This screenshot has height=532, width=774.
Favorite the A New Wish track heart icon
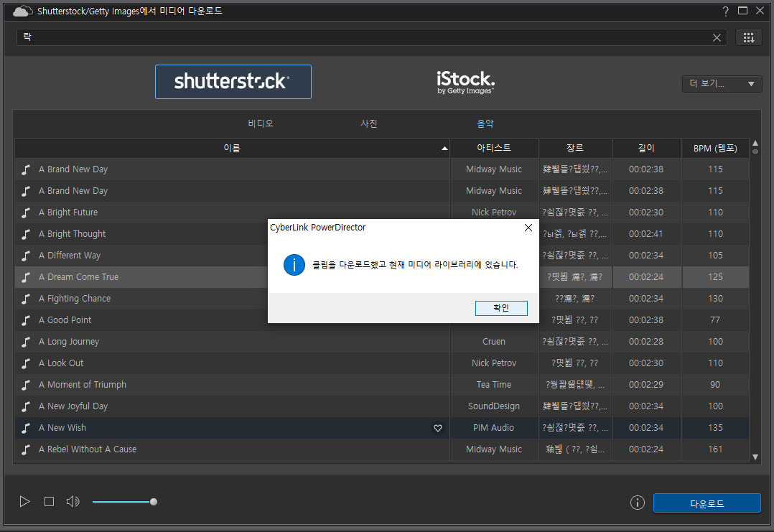click(438, 428)
